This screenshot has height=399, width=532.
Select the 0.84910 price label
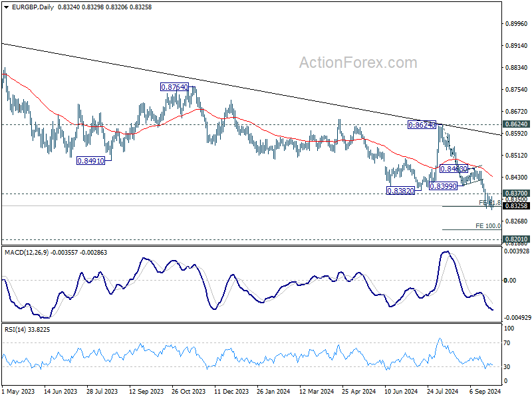pyautogui.click(x=90, y=161)
